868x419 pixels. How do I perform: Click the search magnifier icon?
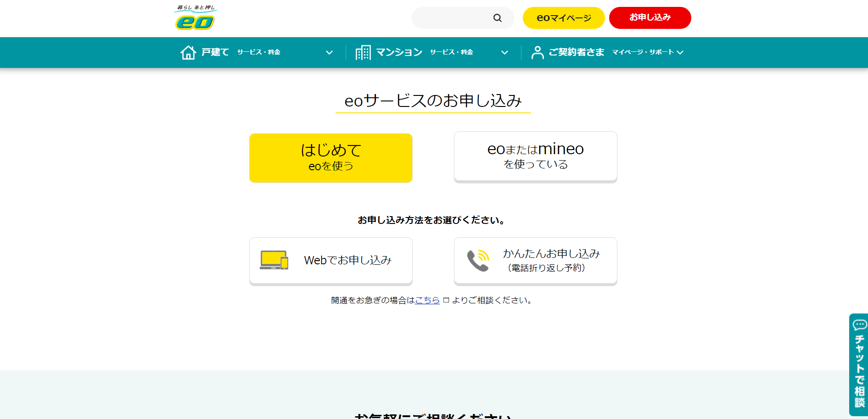tap(497, 18)
